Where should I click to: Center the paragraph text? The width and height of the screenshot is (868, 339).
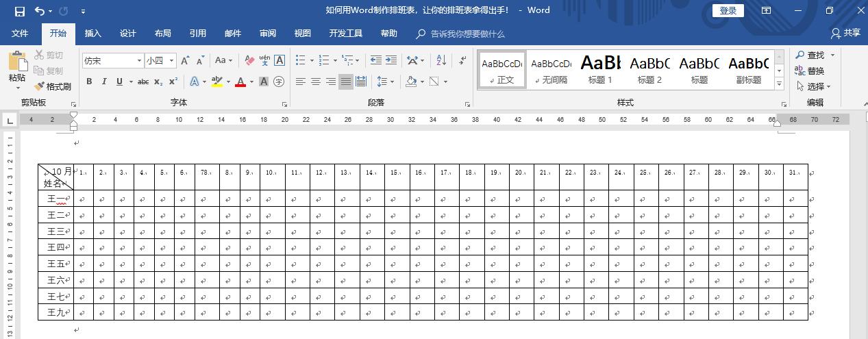(x=316, y=81)
